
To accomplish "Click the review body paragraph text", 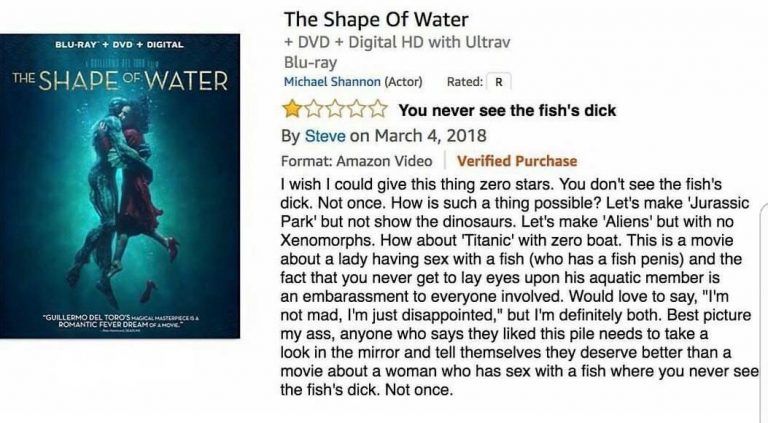I will (519, 287).
